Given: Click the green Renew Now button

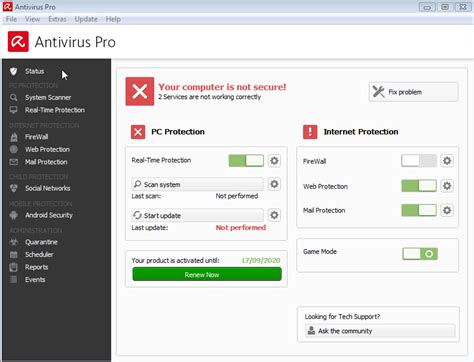Looking at the screenshot, I should pos(207,274).
